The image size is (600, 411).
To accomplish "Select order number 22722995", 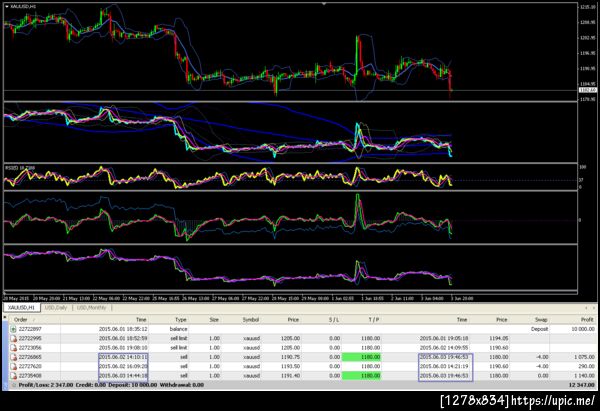I will click(x=30, y=338).
